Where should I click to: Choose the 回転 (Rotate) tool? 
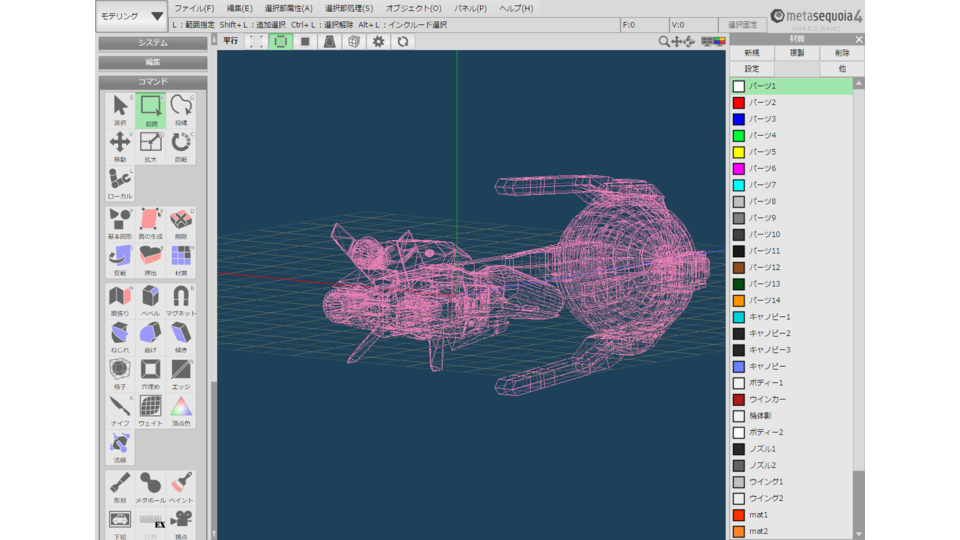coord(181,146)
